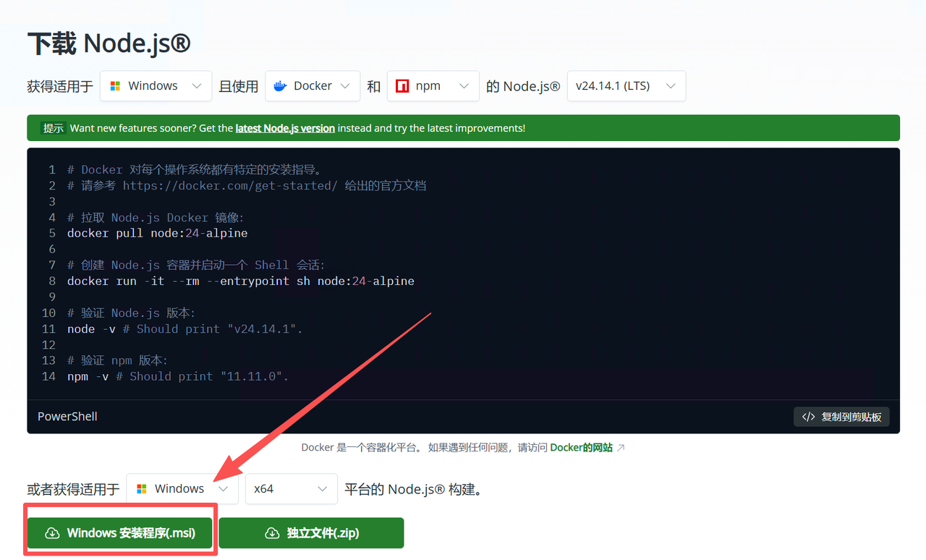Click the code line starting "npm -v"
926x560 pixels.
click(178, 376)
